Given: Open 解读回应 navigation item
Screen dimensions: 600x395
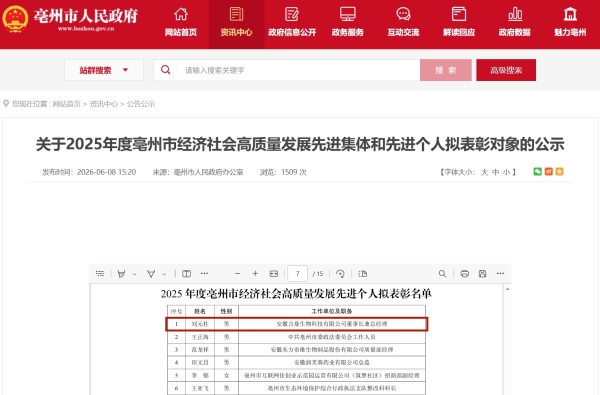Looking at the screenshot, I should [x=459, y=23].
